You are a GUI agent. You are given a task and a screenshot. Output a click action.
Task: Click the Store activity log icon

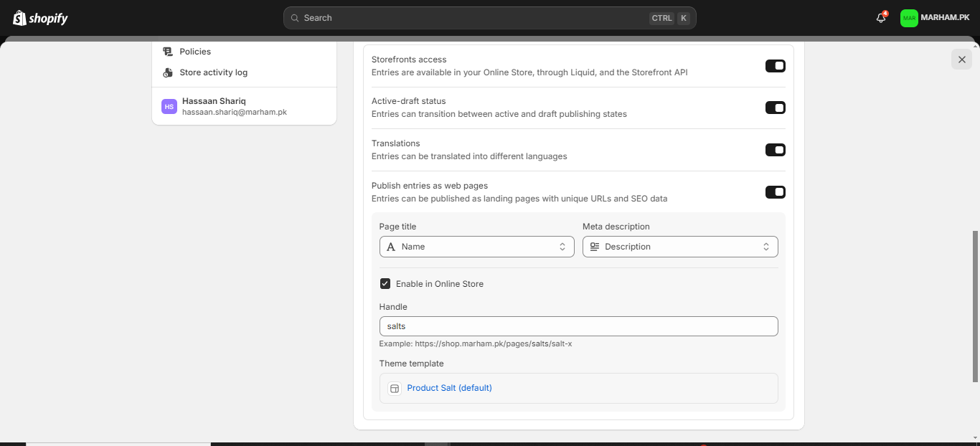click(x=168, y=72)
